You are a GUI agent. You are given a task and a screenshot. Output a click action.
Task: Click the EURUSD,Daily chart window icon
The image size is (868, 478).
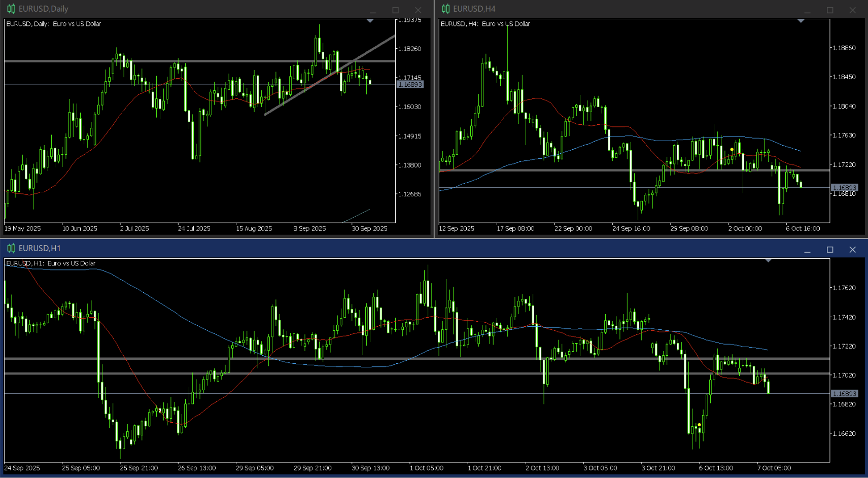pos(11,9)
